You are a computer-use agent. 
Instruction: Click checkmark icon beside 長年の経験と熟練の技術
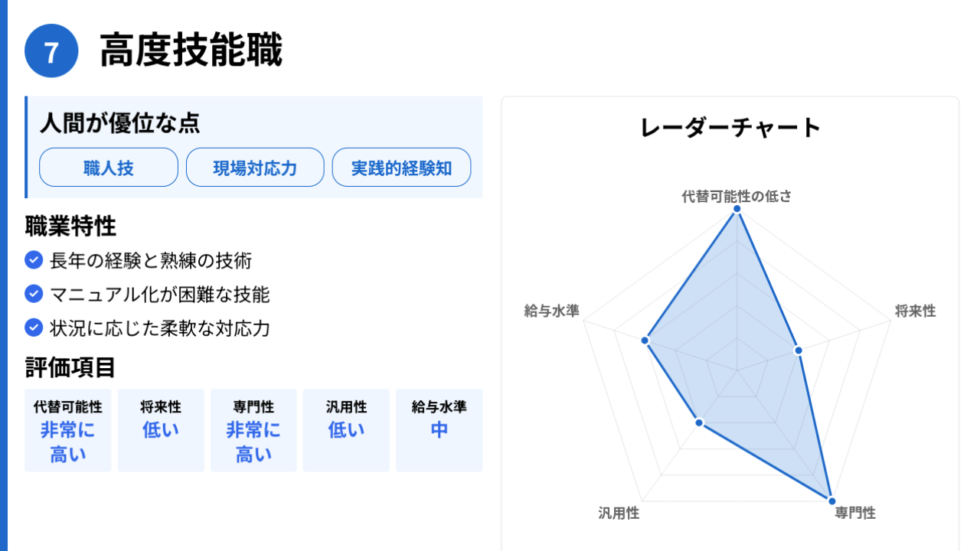tap(34, 261)
